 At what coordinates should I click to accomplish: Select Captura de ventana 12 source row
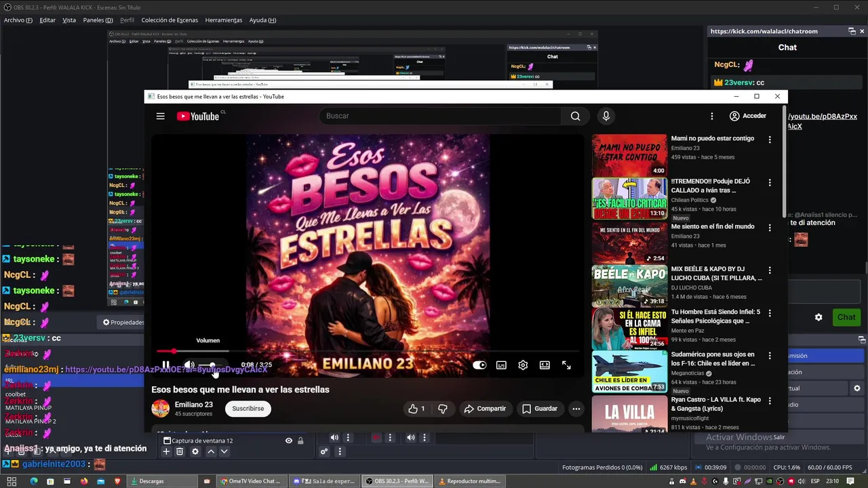(234, 441)
